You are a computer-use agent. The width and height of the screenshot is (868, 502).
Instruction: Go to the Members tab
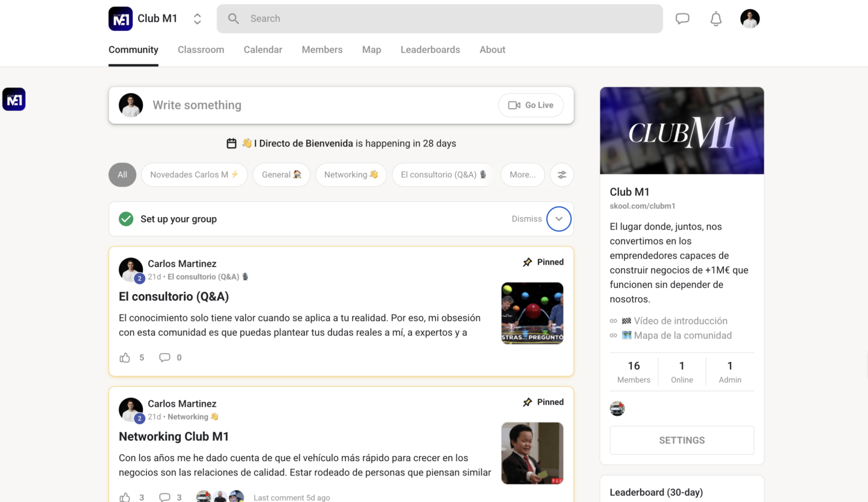[322, 50]
